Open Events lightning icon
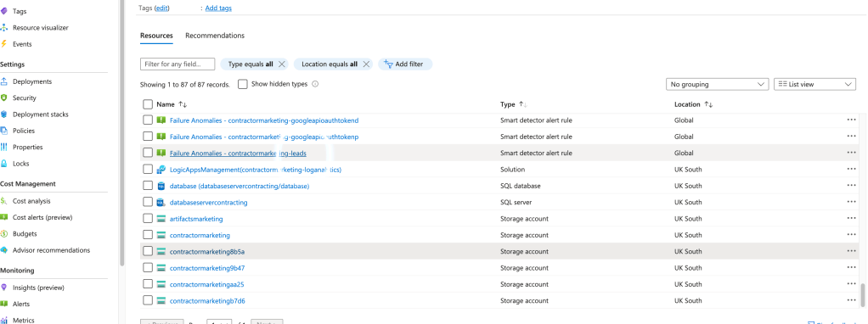Image resolution: width=868 pixels, height=324 pixels. point(4,44)
